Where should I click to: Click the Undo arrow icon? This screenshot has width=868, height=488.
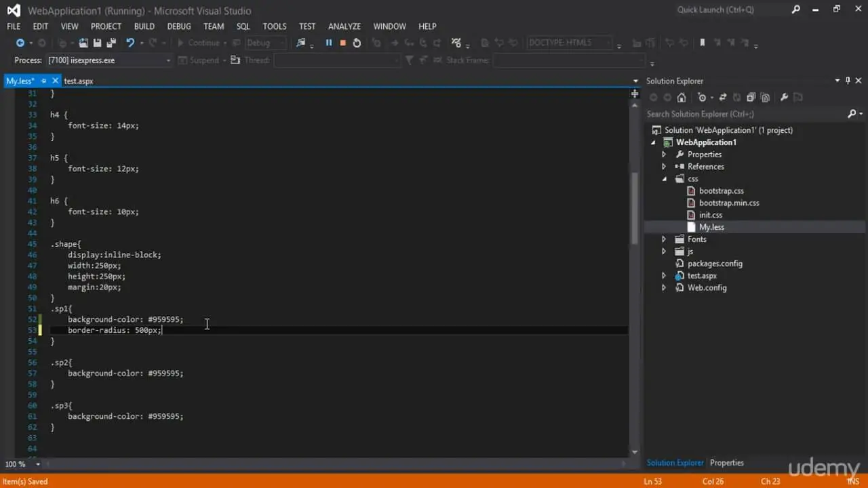tap(130, 43)
